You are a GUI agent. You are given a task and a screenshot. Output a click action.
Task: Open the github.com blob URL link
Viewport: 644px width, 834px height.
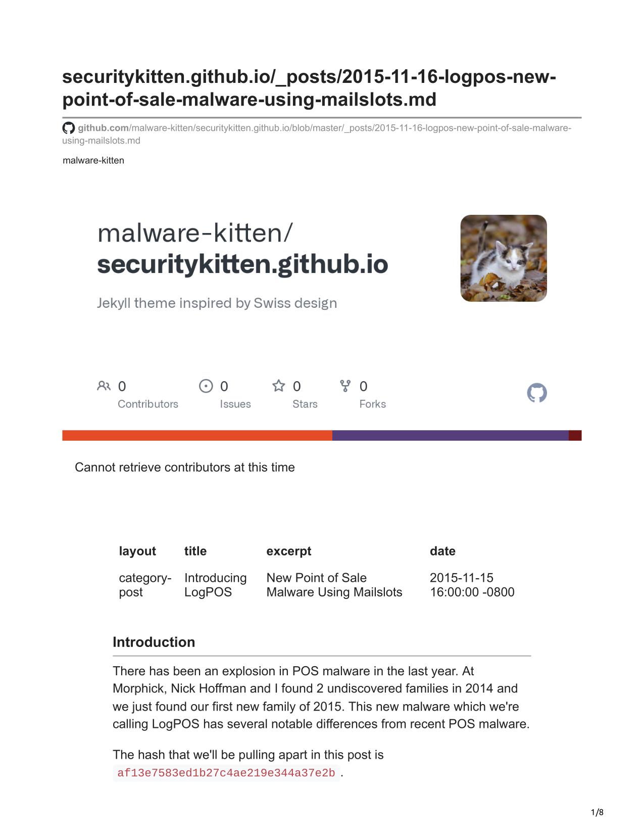coord(317,134)
